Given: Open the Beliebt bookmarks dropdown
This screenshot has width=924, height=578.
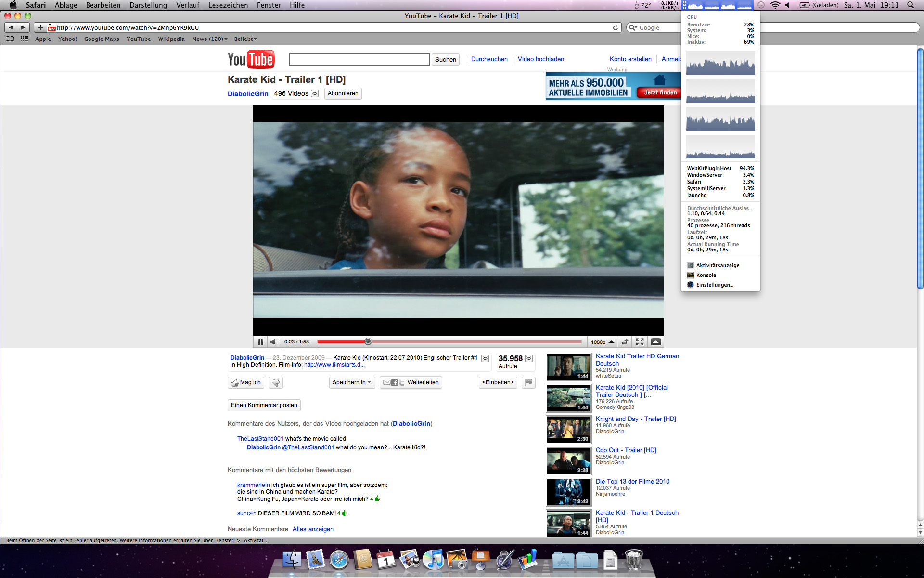Looking at the screenshot, I should pyautogui.click(x=245, y=39).
